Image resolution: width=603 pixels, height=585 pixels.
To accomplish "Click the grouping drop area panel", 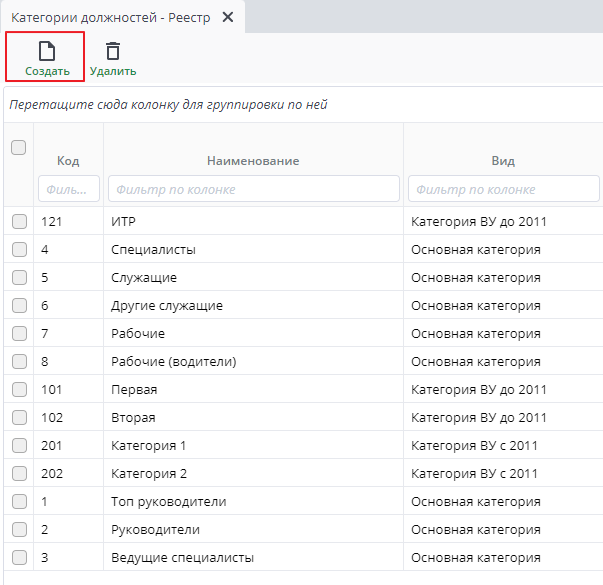I will [300, 105].
